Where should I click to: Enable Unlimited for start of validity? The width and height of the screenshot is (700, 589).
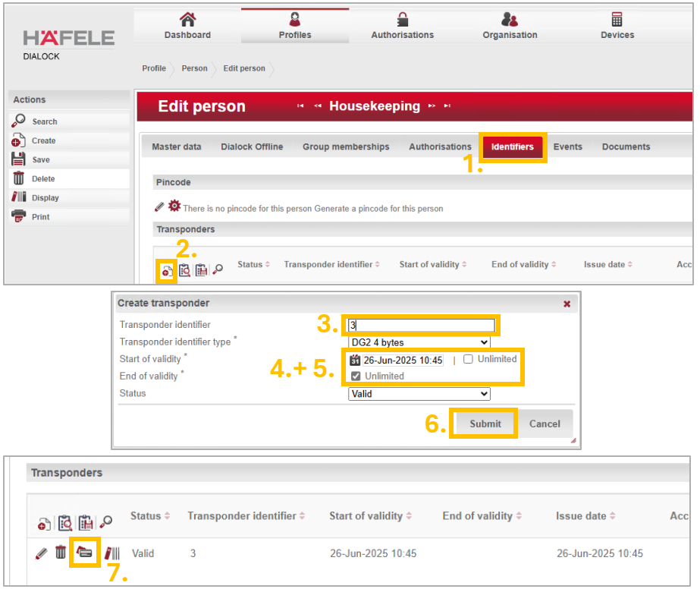point(468,359)
